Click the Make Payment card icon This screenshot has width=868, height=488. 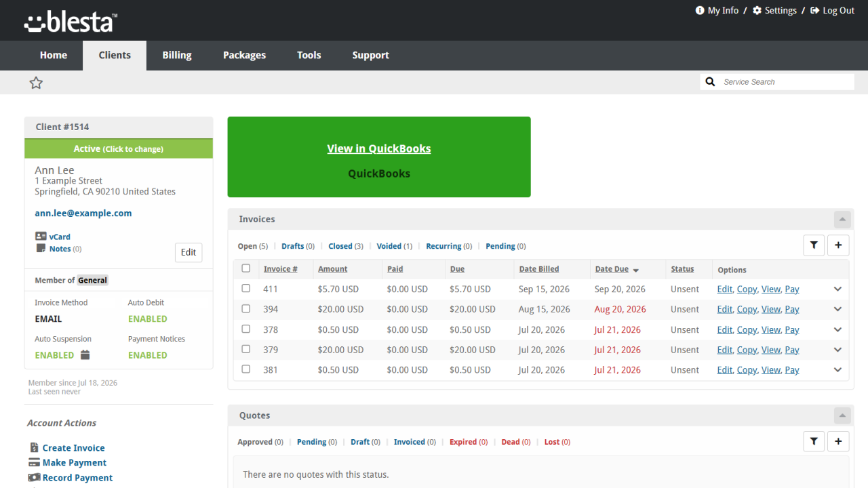[x=34, y=462]
